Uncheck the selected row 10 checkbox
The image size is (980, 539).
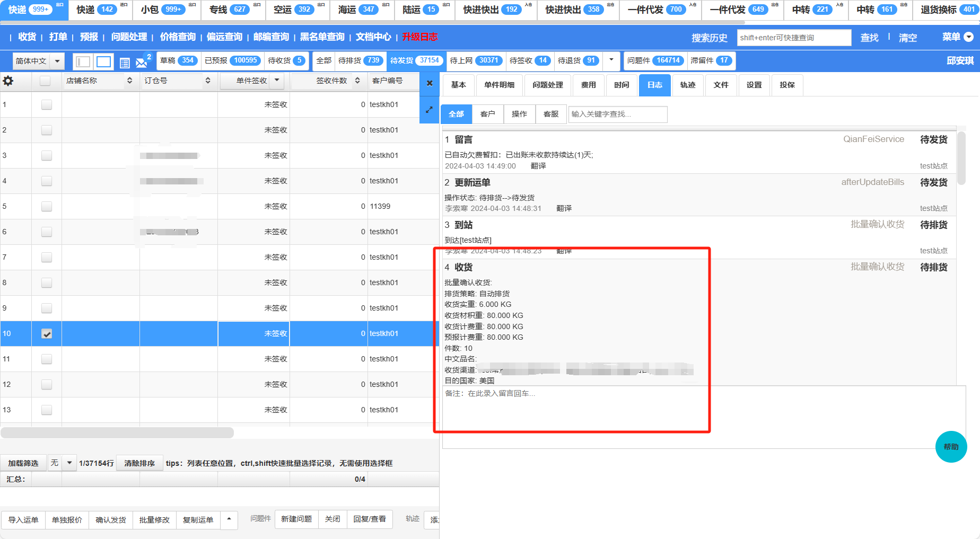[47, 334]
